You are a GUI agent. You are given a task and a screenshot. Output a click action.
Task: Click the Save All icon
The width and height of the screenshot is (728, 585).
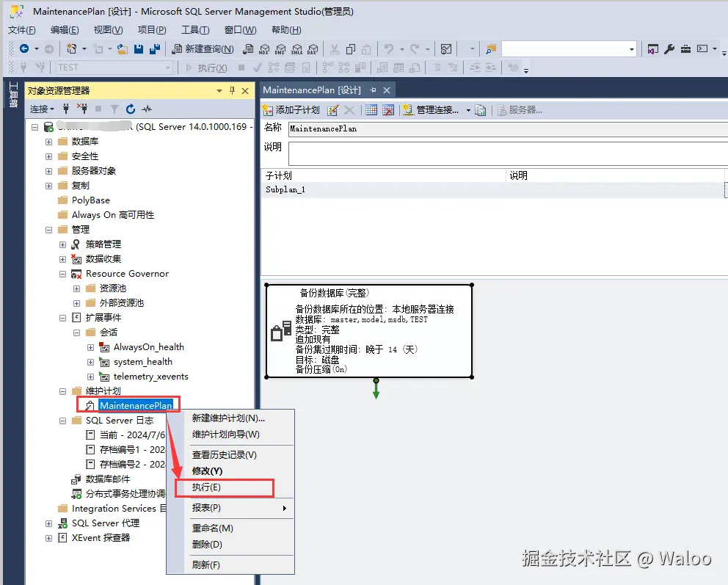pyautogui.click(x=155, y=48)
